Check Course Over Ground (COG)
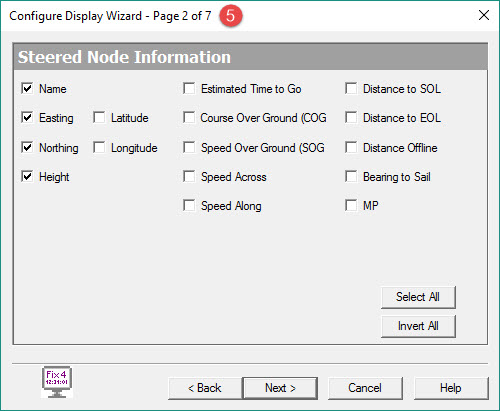This screenshot has width=500, height=411. (189, 118)
